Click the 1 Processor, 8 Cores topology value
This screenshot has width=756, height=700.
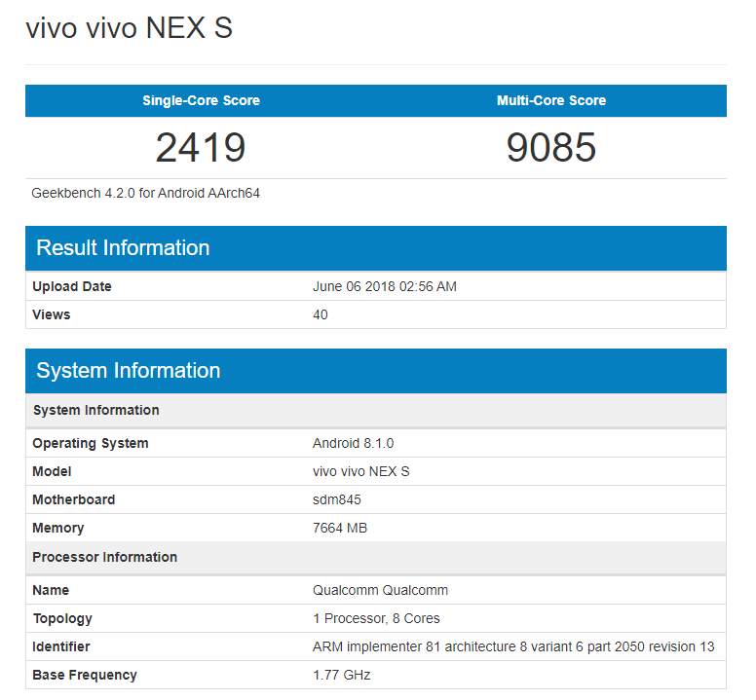376,618
